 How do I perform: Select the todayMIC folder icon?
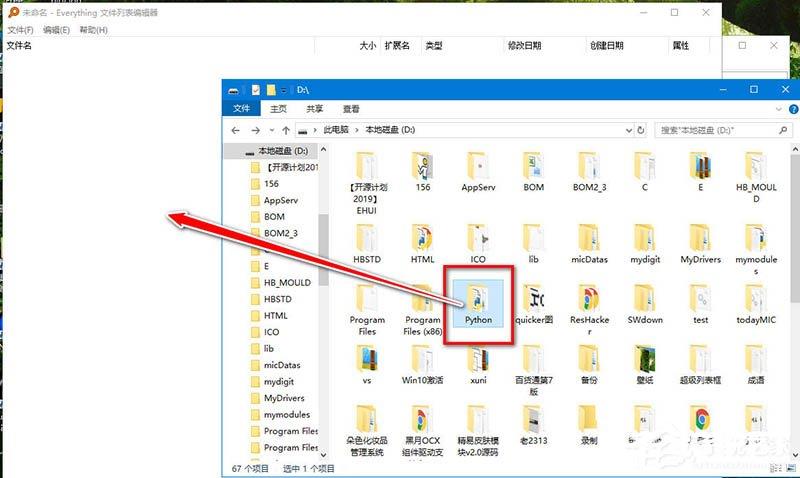pos(756,298)
